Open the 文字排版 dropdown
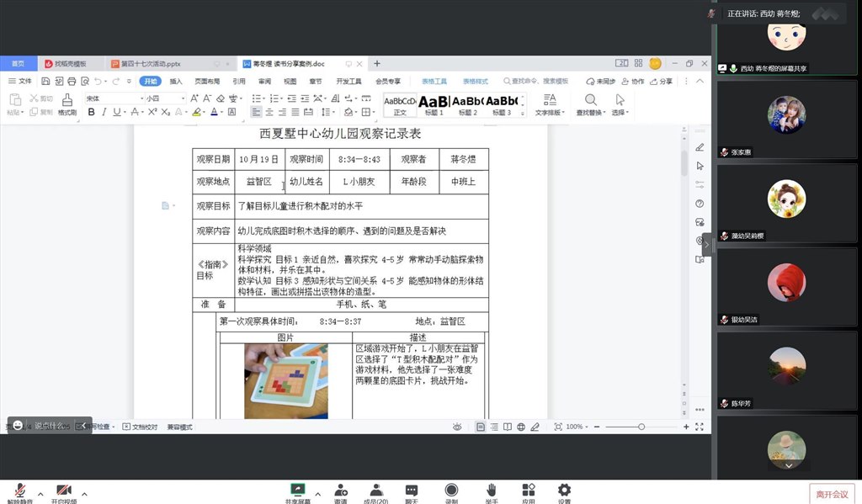 550,104
